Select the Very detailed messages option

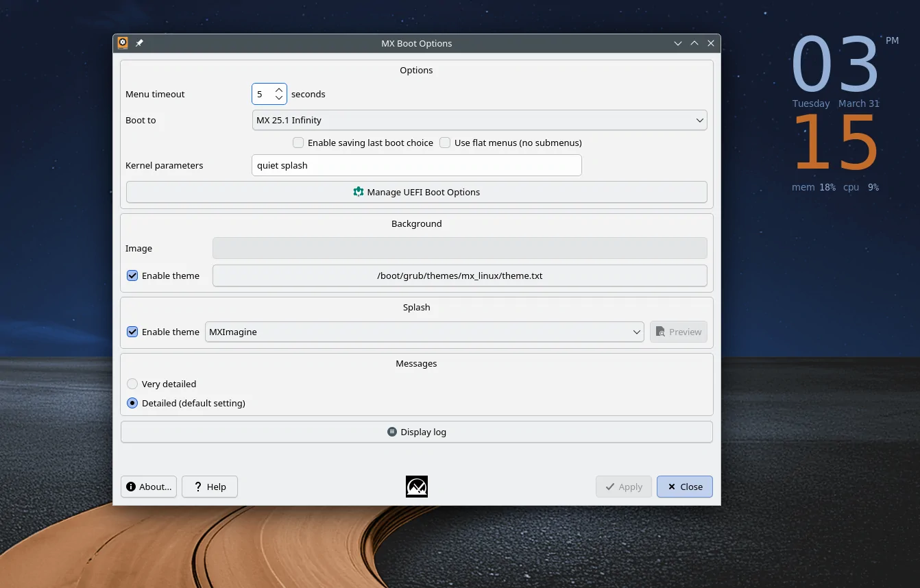pyautogui.click(x=132, y=384)
